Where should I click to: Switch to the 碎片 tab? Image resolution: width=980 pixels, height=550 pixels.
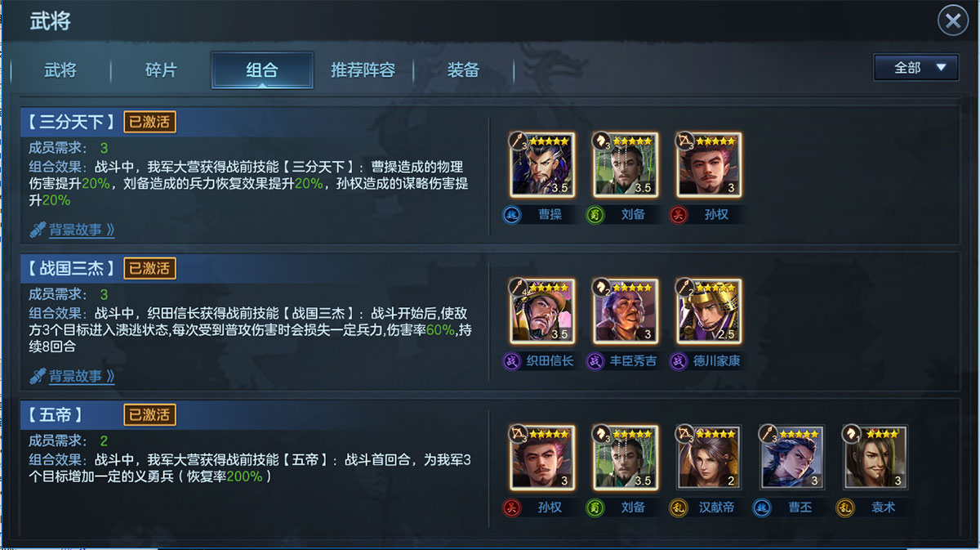tap(161, 69)
